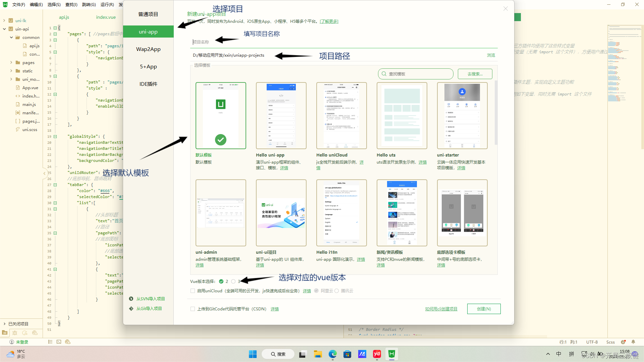Image resolution: width=644 pixels, height=362 pixels.
Task: Check upload to GitCode hosting platform
Action: 193,309
